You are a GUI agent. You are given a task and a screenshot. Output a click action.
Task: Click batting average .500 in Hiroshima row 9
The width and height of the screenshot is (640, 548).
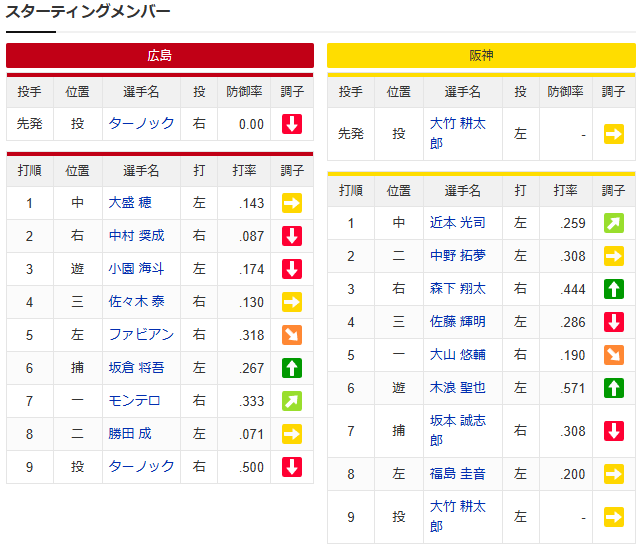[251, 467]
